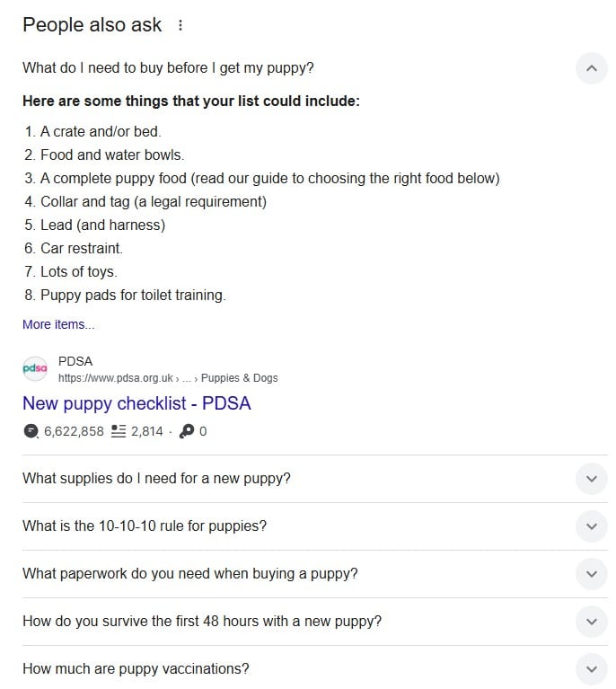Screen dimensions: 616x689
Task: Click the key icon for keyword count
Action: (186, 431)
